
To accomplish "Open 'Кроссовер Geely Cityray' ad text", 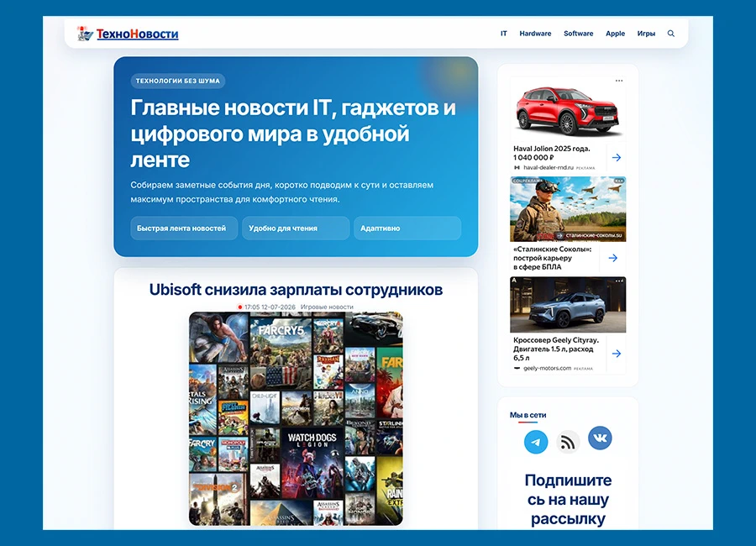I will [556, 349].
